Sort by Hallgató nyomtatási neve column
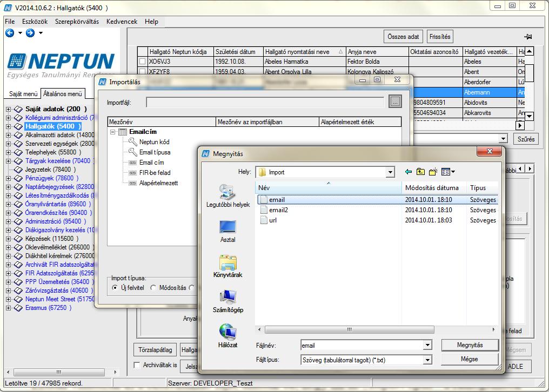The width and height of the screenshot is (549, 392). coord(305,52)
